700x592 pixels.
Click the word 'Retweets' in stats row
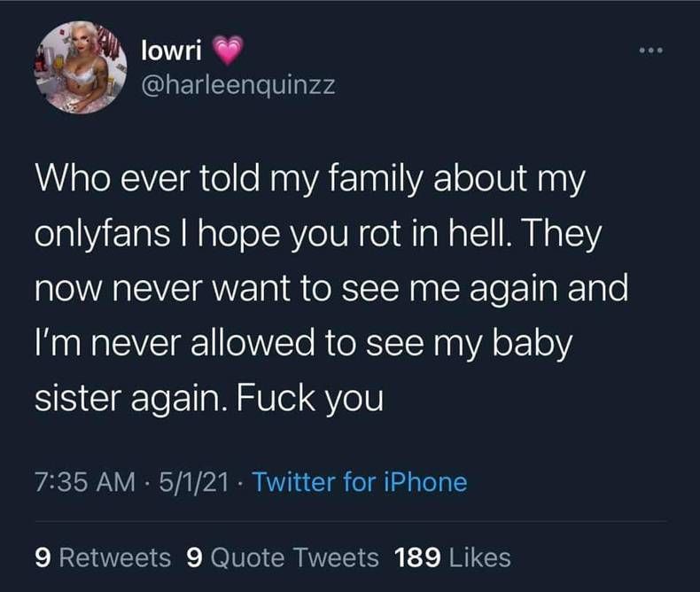114,557
